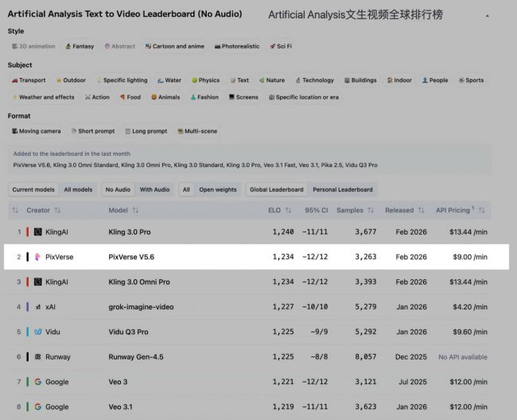This screenshot has height=420, width=517.
Task: Enable the Open weights filter
Action: (x=217, y=189)
